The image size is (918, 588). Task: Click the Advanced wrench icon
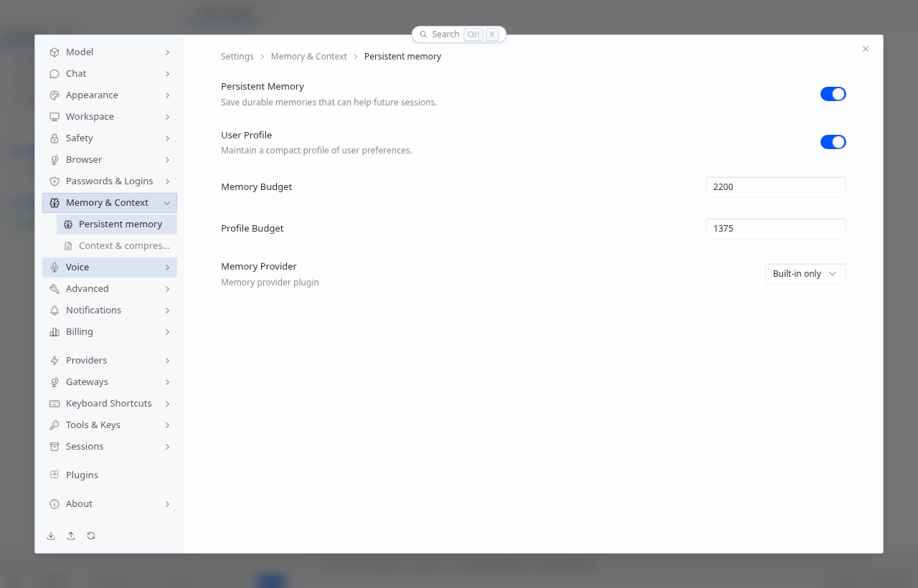pyautogui.click(x=55, y=289)
